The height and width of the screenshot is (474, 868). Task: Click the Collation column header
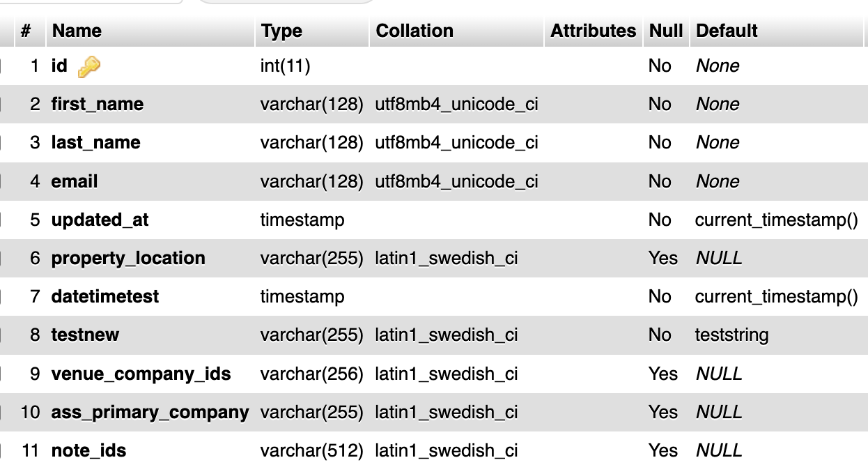(x=414, y=31)
